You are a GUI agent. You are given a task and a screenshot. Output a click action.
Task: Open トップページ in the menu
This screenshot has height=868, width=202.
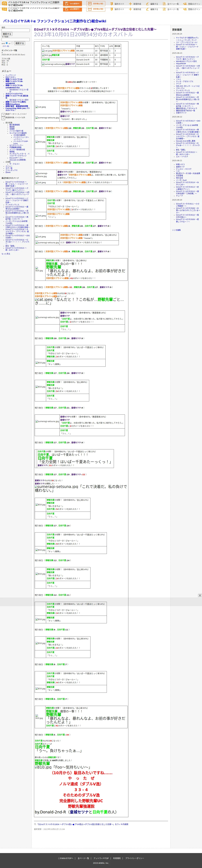(x=10, y=75)
